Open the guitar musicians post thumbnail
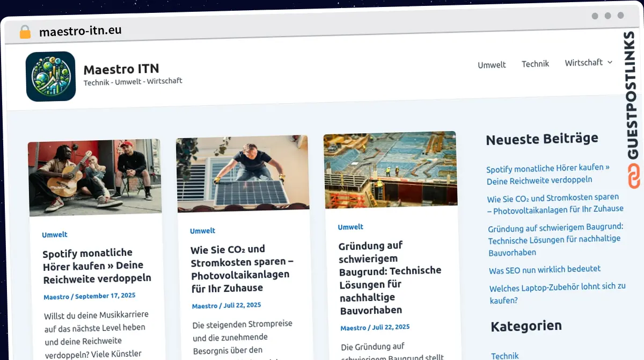 [x=95, y=177]
